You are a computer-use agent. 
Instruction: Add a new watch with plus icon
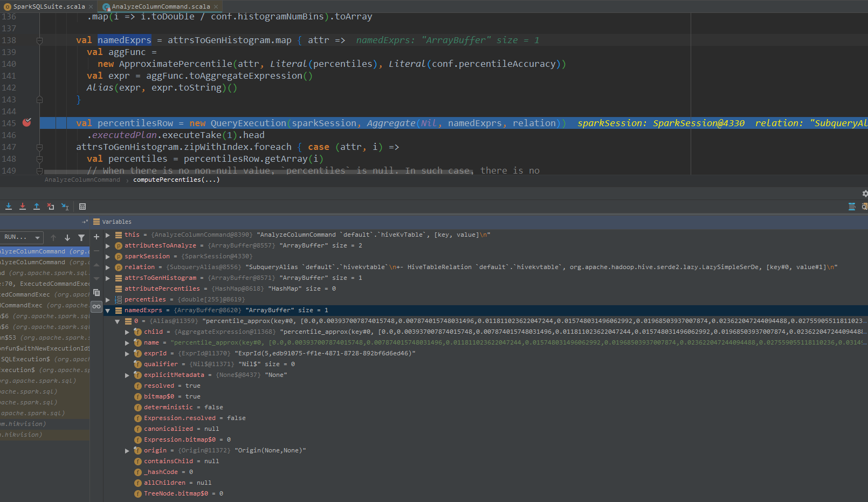[x=97, y=237]
